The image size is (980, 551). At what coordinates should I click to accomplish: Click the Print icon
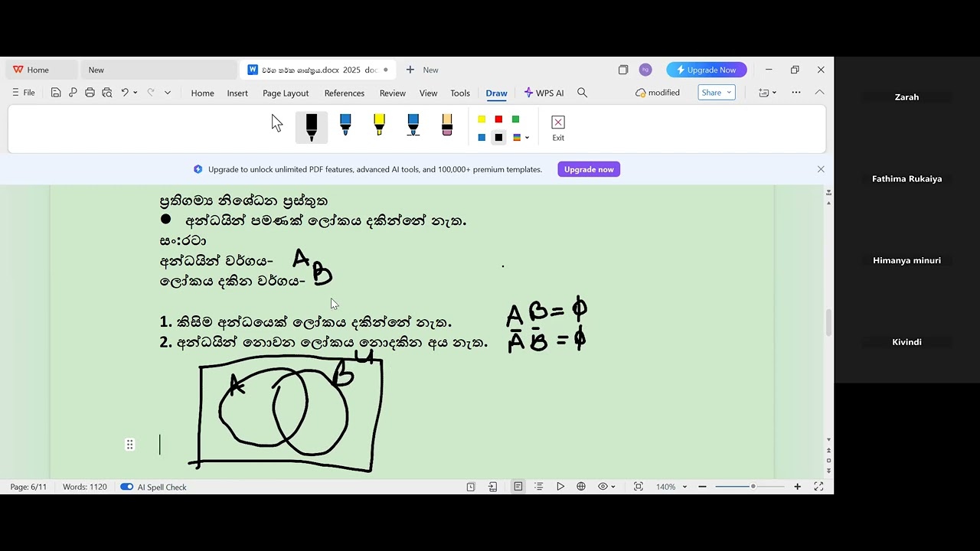pos(90,93)
